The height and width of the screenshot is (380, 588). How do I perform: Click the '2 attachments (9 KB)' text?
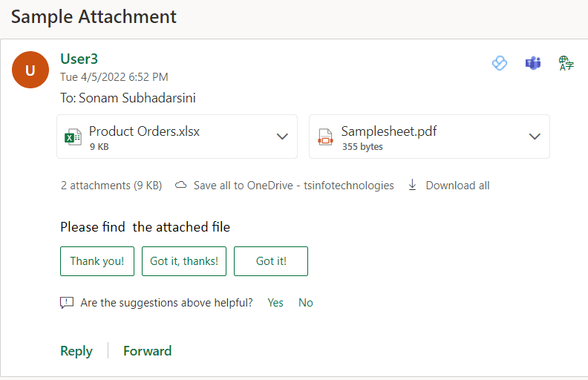click(x=111, y=186)
